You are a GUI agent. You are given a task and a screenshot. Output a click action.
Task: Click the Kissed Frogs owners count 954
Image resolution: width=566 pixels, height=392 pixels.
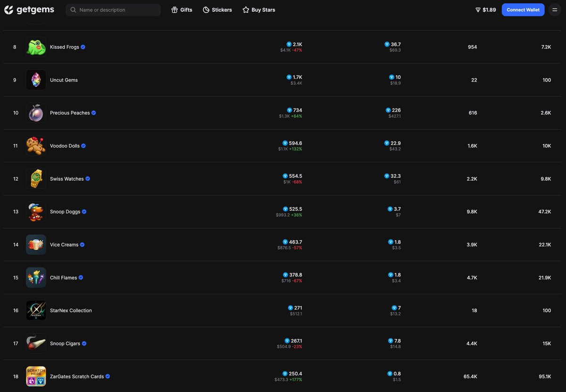473,47
